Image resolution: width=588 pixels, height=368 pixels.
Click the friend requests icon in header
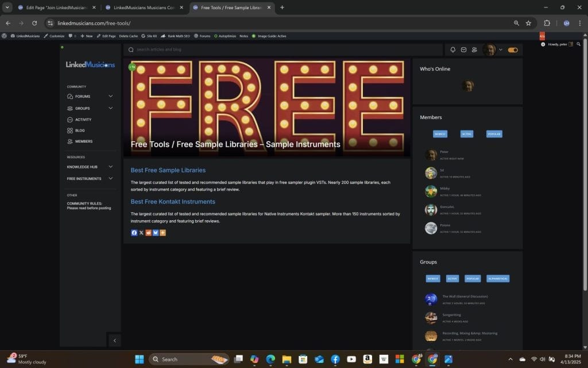coord(474,50)
